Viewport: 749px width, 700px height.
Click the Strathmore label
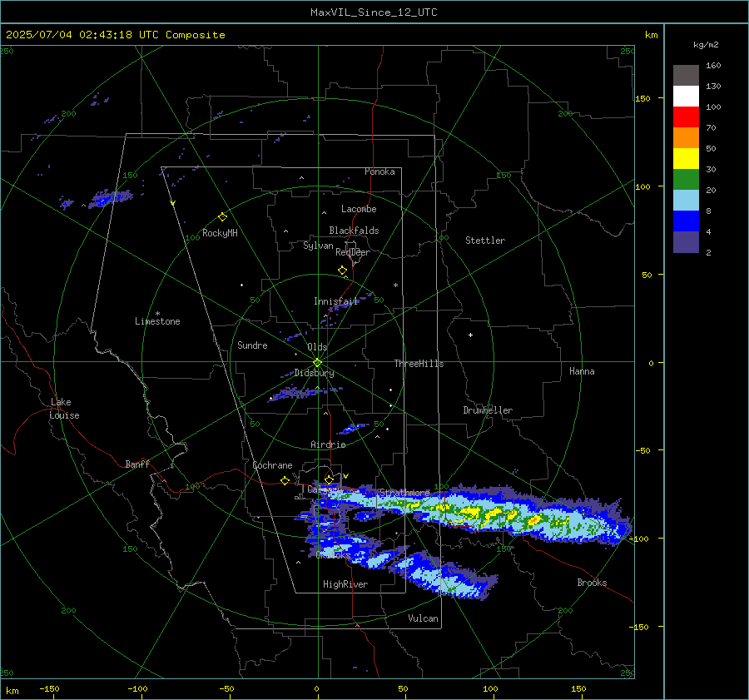pyautogui.click(x=404, y=493)
